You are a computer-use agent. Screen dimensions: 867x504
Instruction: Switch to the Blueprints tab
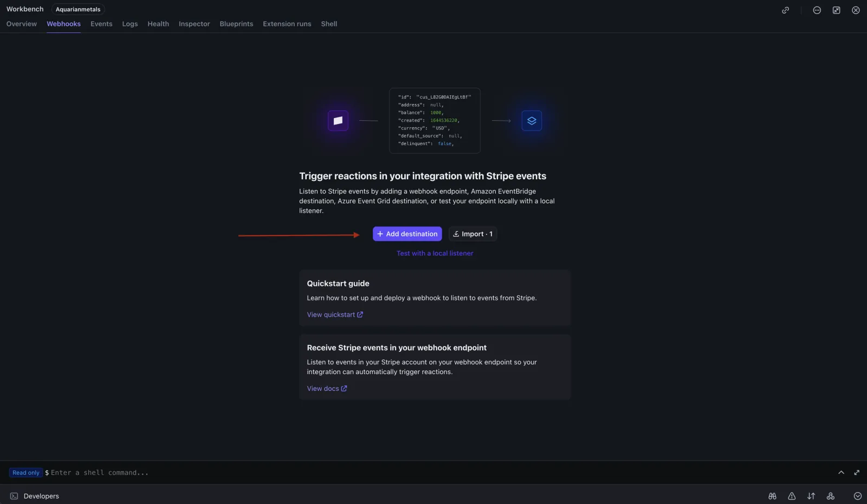coord(236,24)
